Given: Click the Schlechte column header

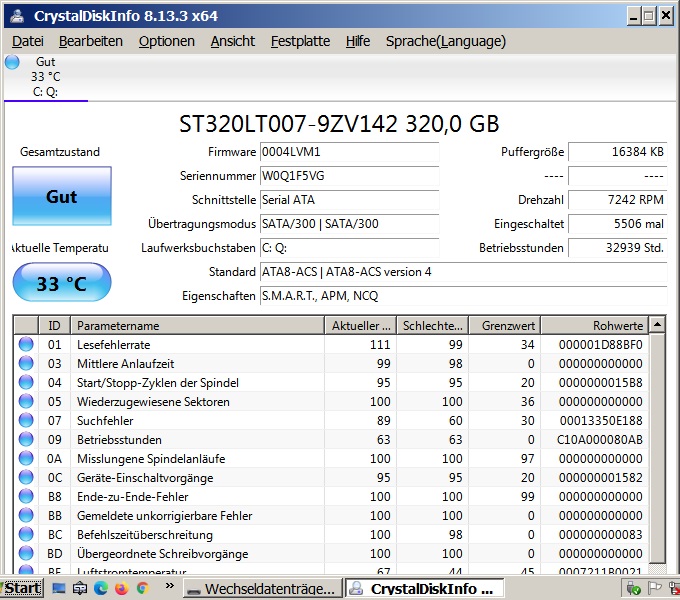Looking at the screenshot, I should 432,326.
